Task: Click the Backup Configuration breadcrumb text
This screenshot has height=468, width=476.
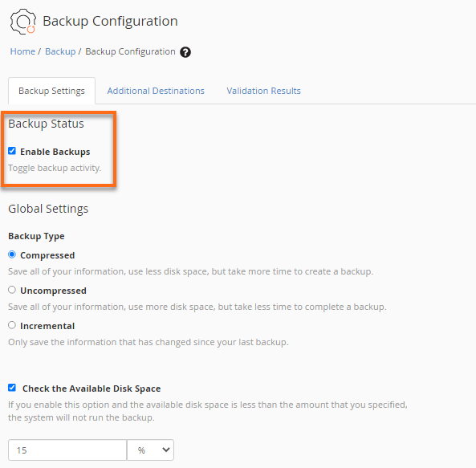Action: point(130,51)
